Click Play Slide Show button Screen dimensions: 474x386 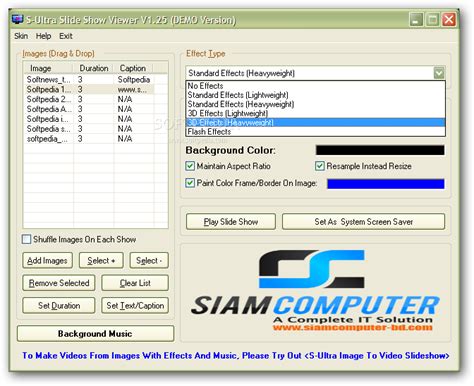click(x=231, y=222)
